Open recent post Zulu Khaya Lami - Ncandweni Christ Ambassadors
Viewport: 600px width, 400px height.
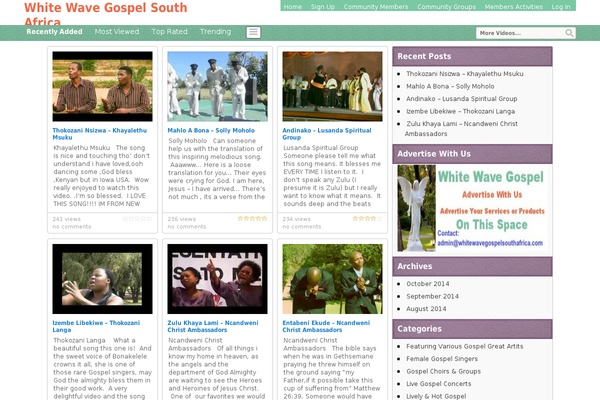pos(461,129)
